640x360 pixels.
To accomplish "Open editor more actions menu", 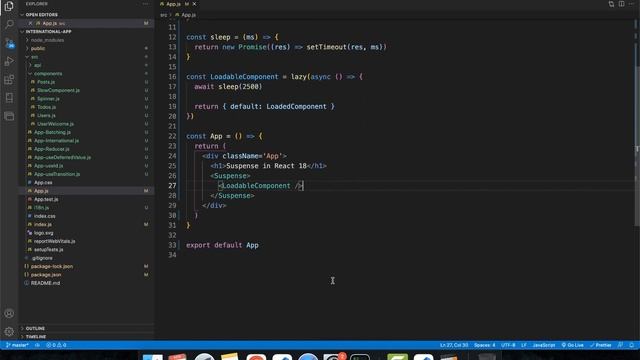I will tap(631, 4).
